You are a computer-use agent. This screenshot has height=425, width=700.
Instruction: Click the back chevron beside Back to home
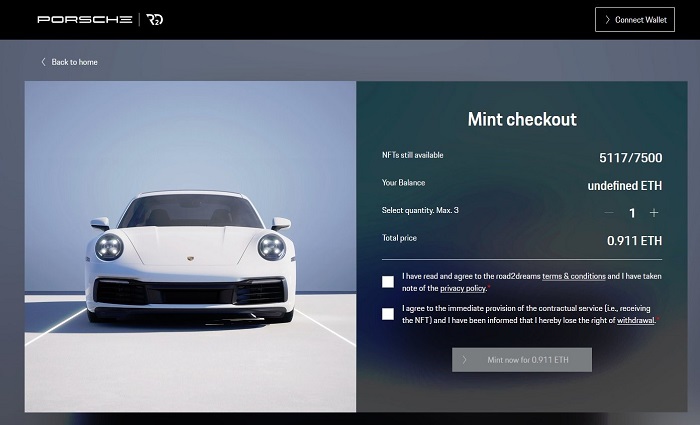click(44, 62)
